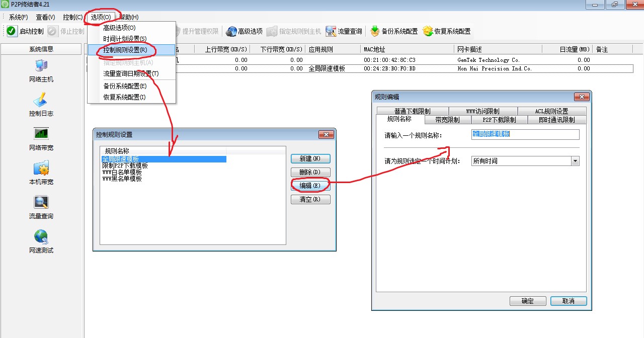Click the 新建(N) button
Viewport: 644px width, 338px height.
pyautogui.click(x=310, y=158)
